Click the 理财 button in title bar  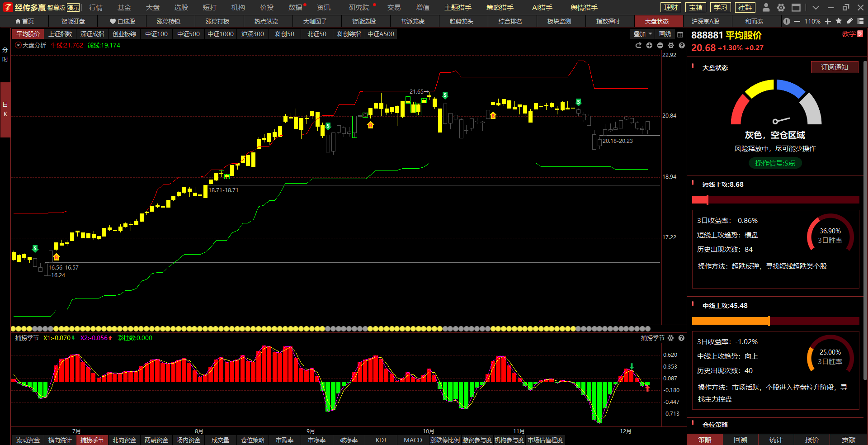pyautogui.click(x=671, y=8)
